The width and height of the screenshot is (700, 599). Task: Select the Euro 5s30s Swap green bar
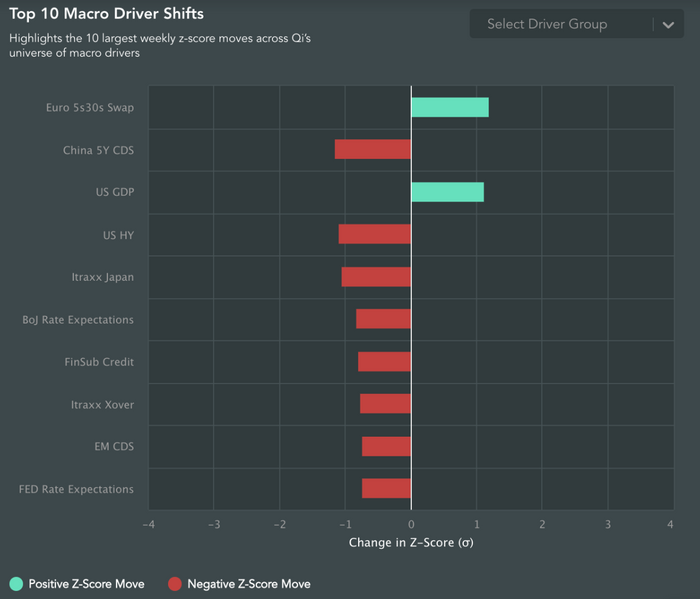[450, 108]
